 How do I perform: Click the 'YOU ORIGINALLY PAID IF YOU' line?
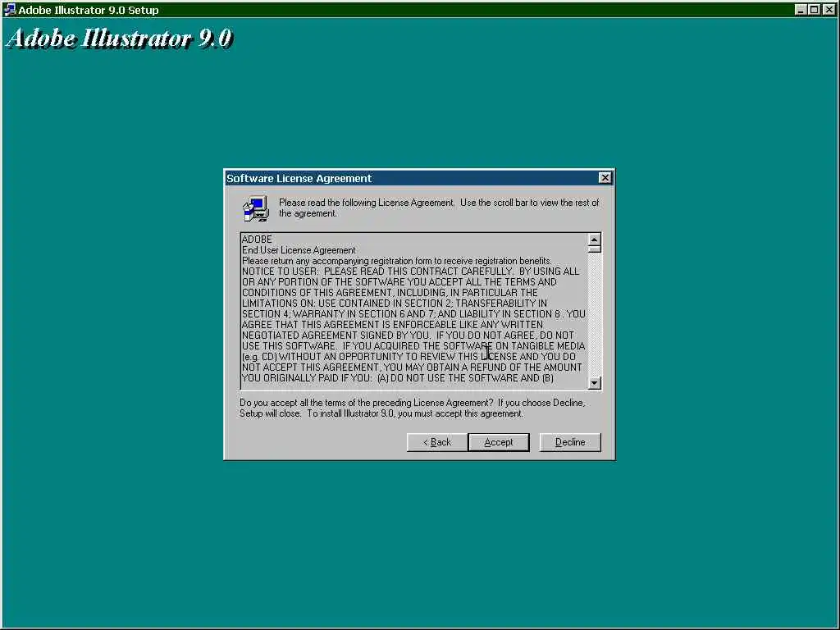[398, 378]
